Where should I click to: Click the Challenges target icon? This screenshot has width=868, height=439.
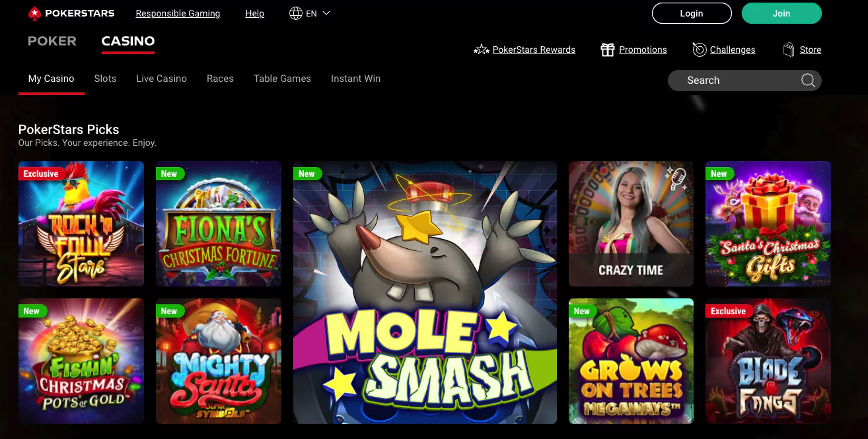(700, 50)
